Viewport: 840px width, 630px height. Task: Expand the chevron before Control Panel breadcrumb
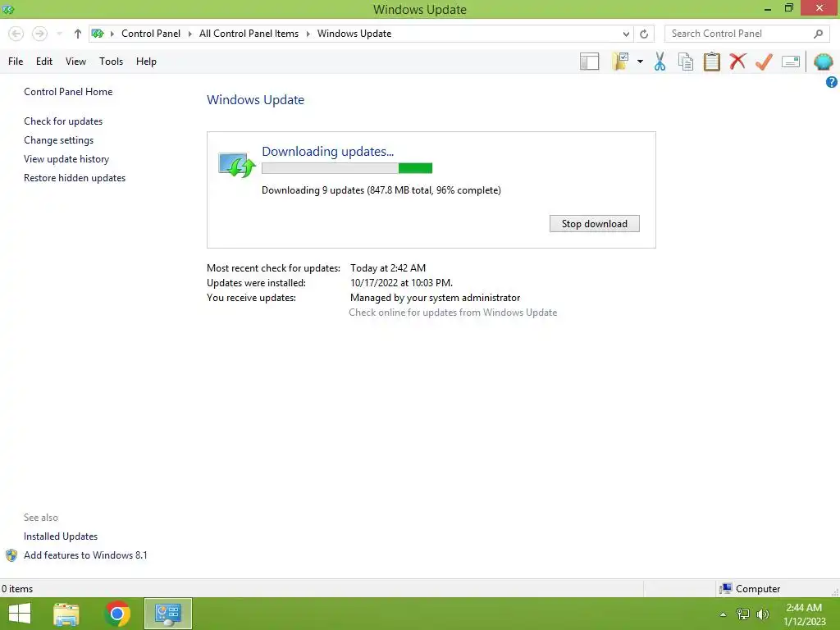(x=112, y=34)
